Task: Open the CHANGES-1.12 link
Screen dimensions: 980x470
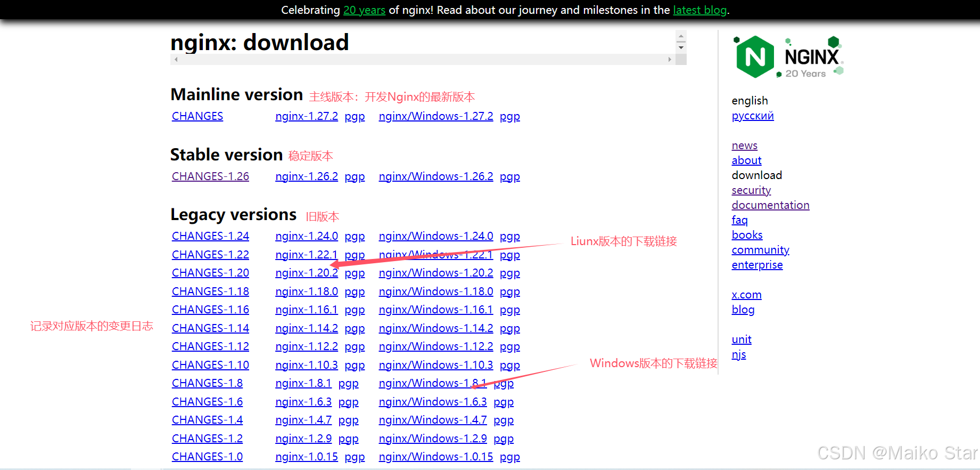Action: click(210, 346)
